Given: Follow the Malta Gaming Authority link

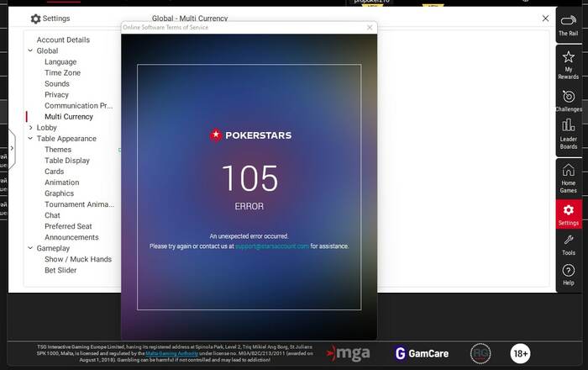Looking at the screenshot, I should (x=171, y=353).
